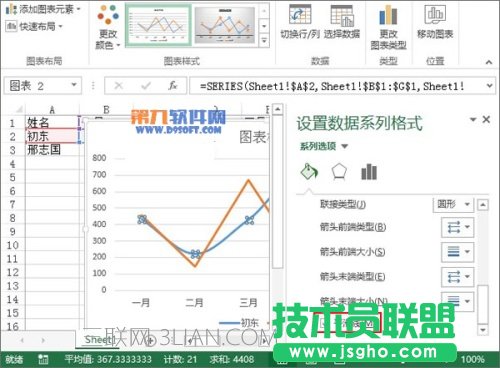Click category label 二月 on the chart axis
Image resolution: width=500 pixels, height=368 pixels.
[x=194, y=303]
